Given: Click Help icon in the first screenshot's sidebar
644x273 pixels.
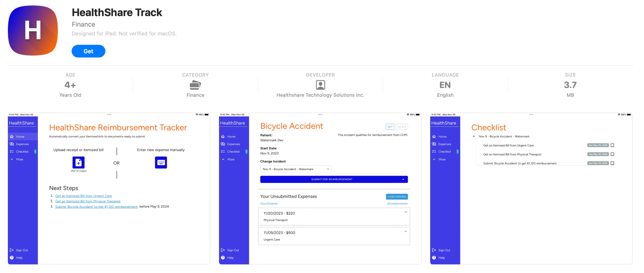Looking at the screenshot, I should pos(12,258).
